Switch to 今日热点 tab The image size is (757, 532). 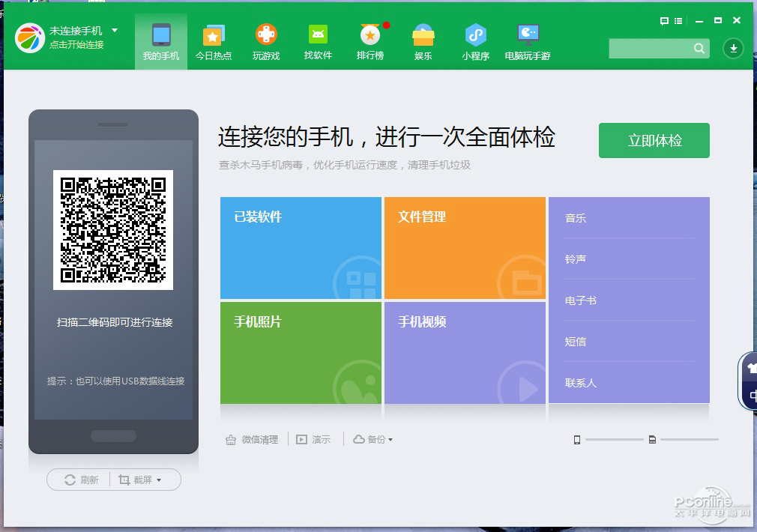coord(214,42)
